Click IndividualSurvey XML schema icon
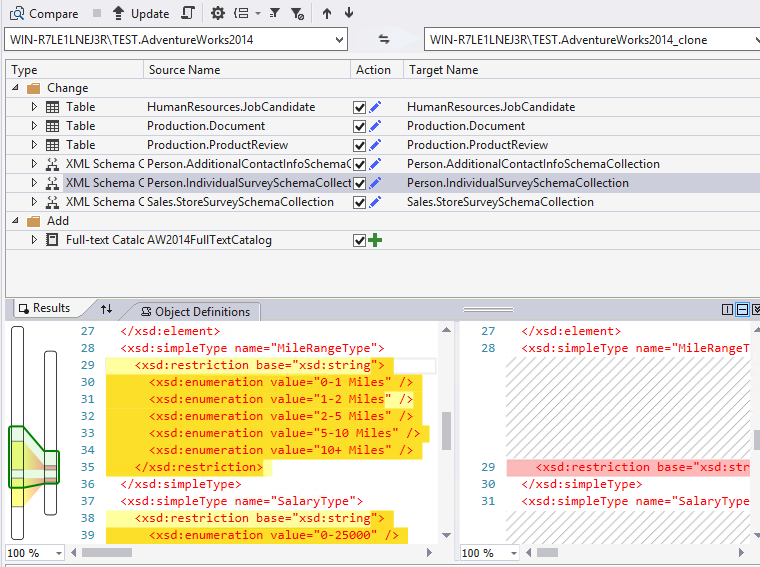Image resolution: width=760 pixels, height=567 pixels. pos(52,183)
